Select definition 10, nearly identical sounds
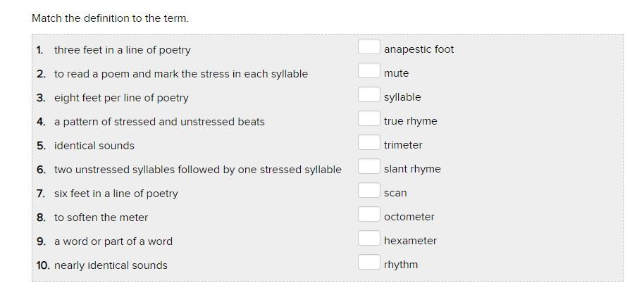 (x=111, y=265)
